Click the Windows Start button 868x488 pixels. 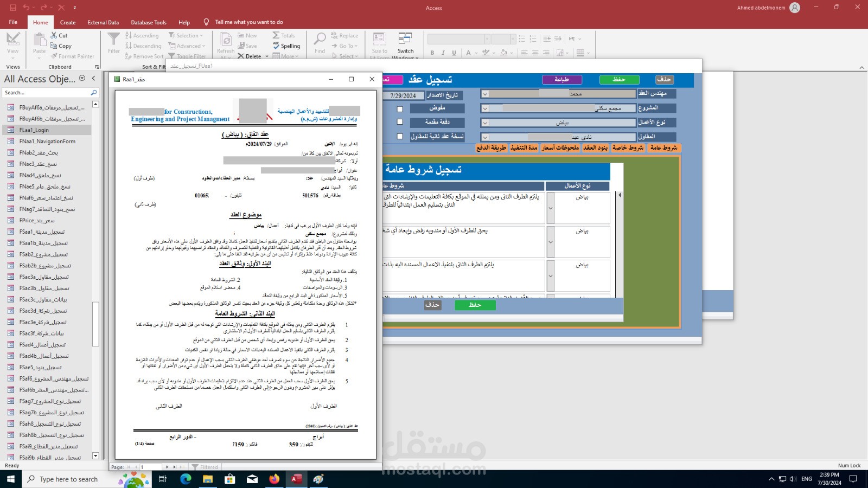pos(11,479)
